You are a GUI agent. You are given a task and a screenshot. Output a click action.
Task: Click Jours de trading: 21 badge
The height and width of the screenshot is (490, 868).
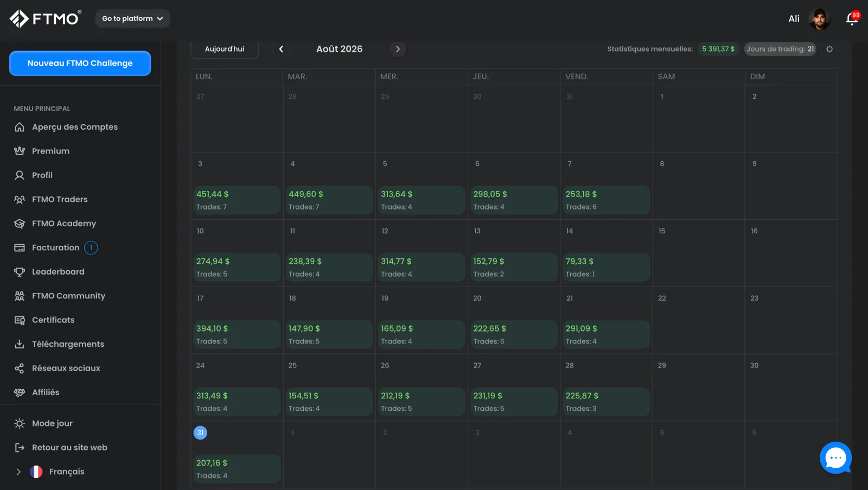coord(780,49)
